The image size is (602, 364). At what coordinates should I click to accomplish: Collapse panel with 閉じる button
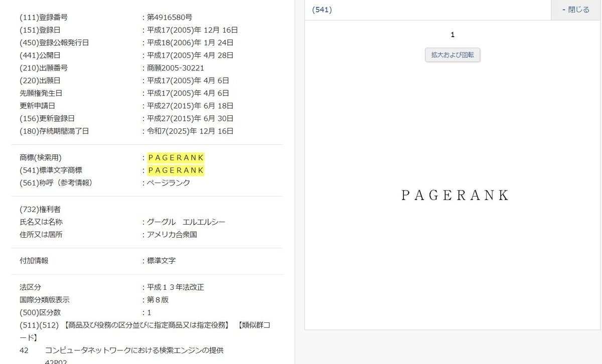point(576,10)
